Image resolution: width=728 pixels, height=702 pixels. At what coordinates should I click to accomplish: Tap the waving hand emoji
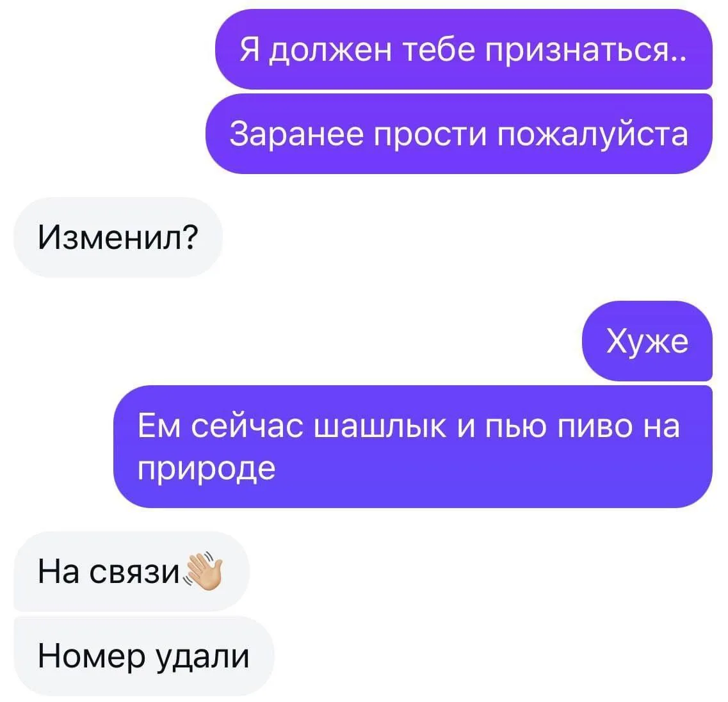click(x=204, y=571)
